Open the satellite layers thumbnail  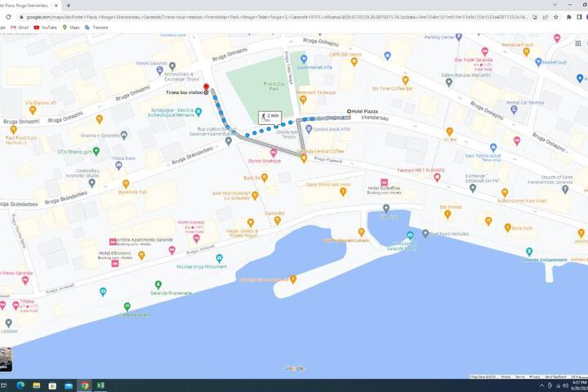pyautogui.click(x=6, y=359)
